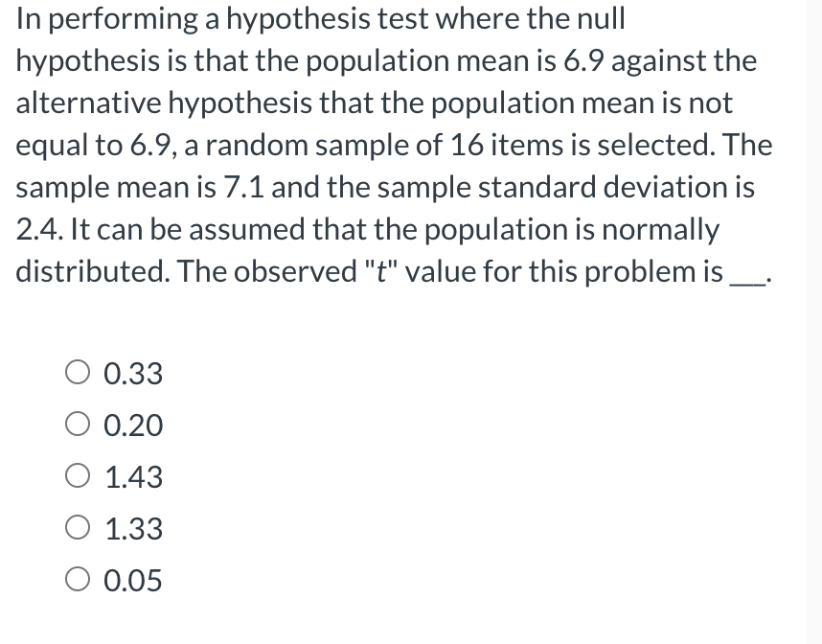Select the radio button for 1.43
This screenshot has width=822, height=644.
point(78,476)
